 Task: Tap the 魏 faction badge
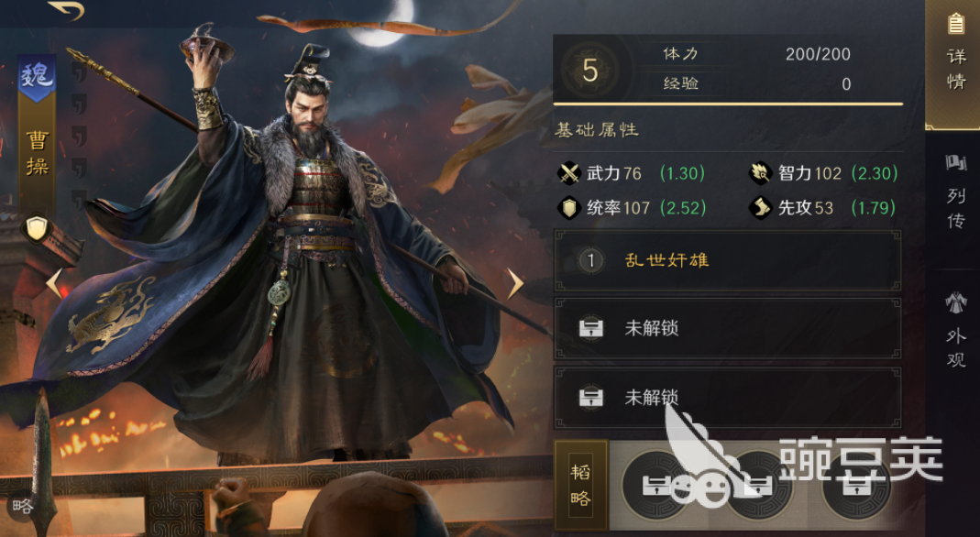tap(37, 78)
